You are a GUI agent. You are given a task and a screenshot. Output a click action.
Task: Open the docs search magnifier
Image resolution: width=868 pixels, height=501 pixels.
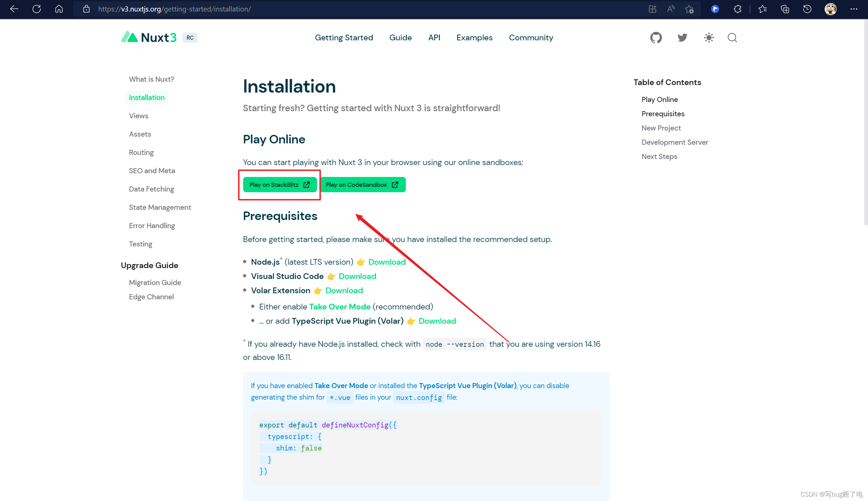point(732,38)
